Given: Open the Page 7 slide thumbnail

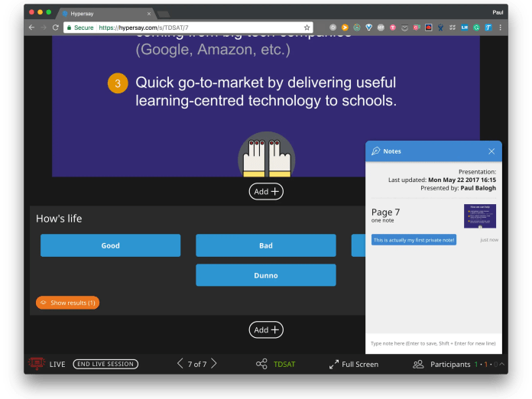Looking at the screenshot, I should tap(480, 216).
